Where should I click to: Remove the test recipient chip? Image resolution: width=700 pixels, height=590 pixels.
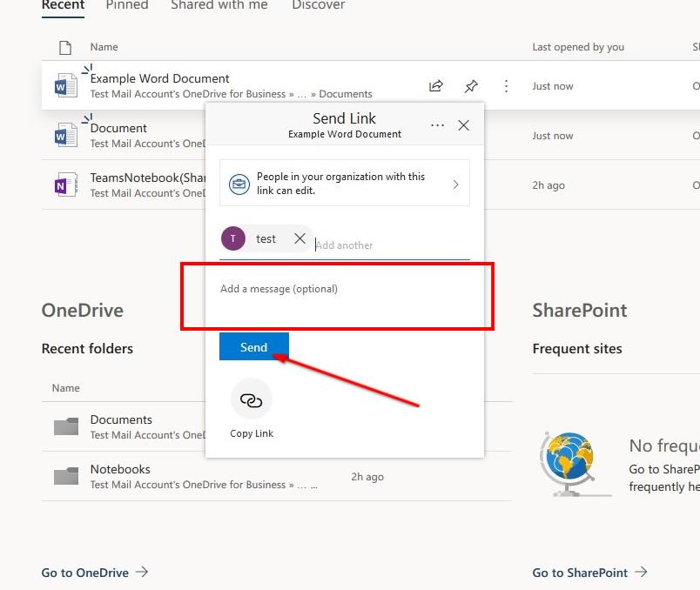[300, 238]
